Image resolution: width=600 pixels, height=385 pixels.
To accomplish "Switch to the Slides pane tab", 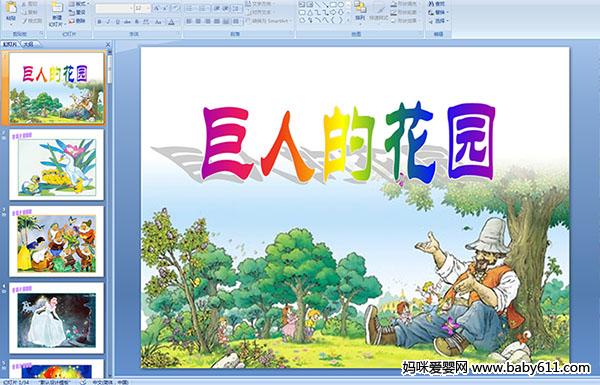I will point(10,44).
